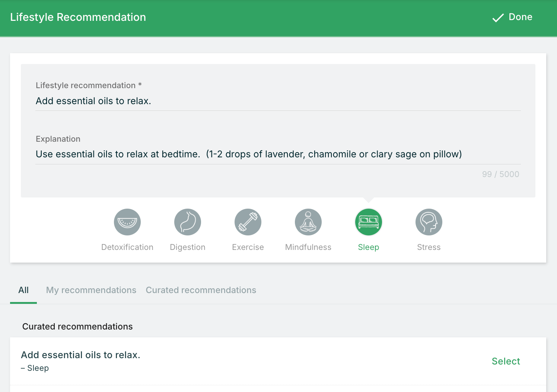Click Select beside the essential oils recommendation
This screenshot has height=392, width=557.
point(506,361)
